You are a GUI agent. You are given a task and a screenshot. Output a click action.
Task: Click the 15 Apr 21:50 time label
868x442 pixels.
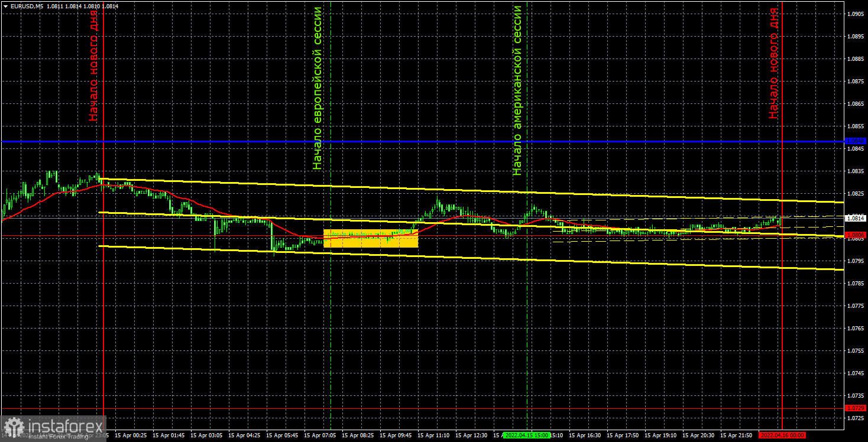pyautogui.click(x=736, y=435)
